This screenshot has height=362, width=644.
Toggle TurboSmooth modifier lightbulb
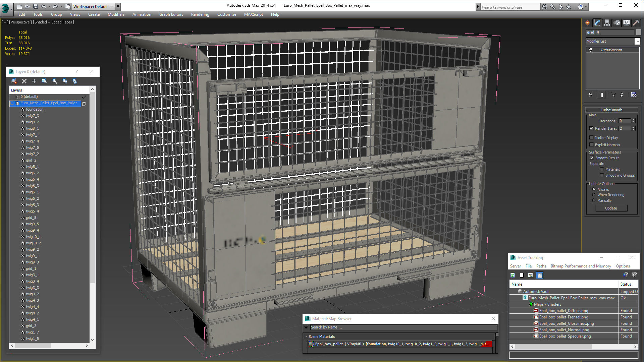591,50
